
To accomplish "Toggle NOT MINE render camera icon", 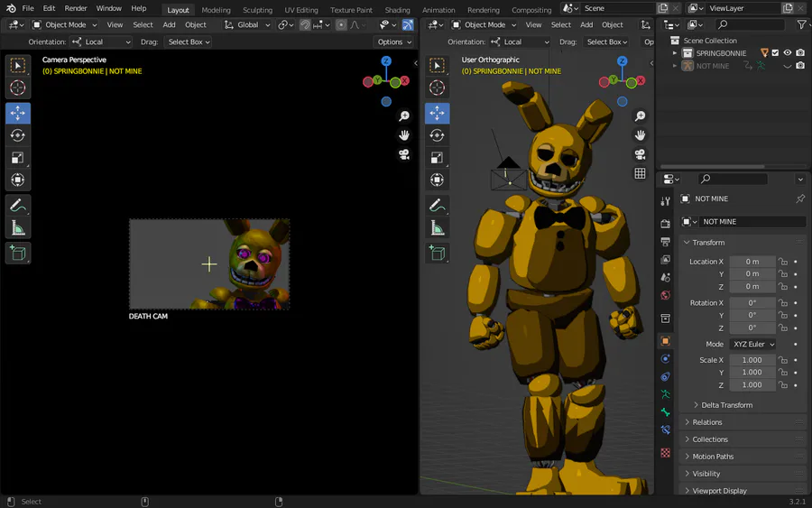I will pyautogui.click(x=800, y=66).
